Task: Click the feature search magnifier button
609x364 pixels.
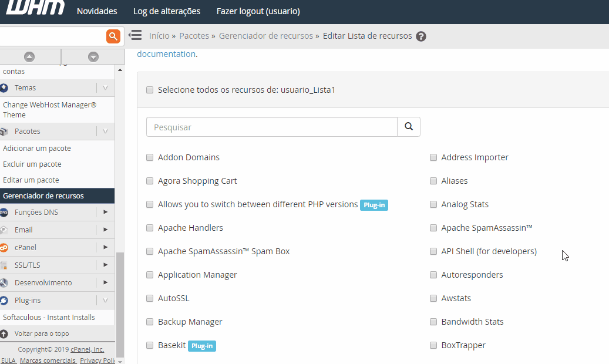Action: 409,127
